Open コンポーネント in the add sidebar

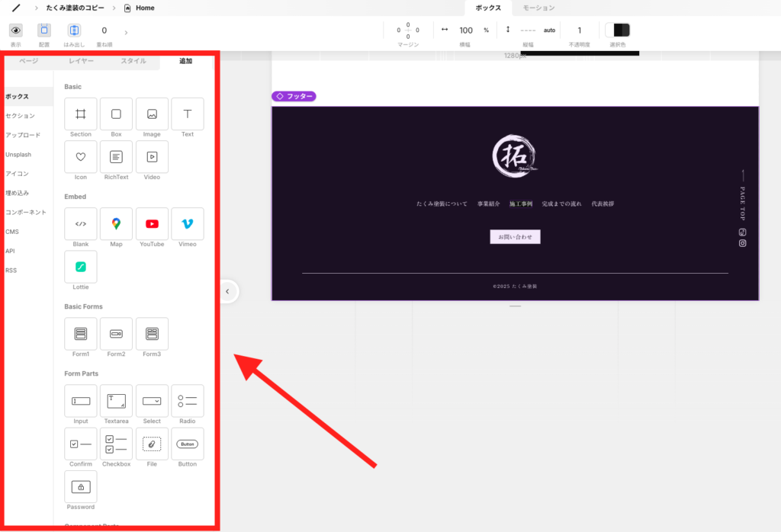click(x=26, y=213)
